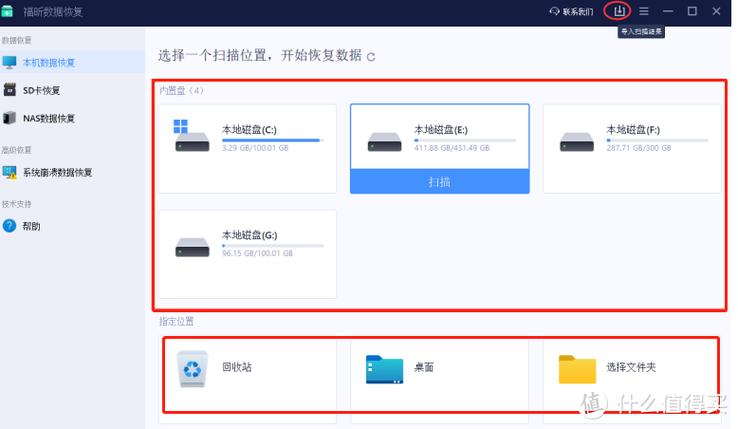Viewport: 738px width, 429px height.
Task: Choose the 回收站 location label
Action: pos(237,367)
